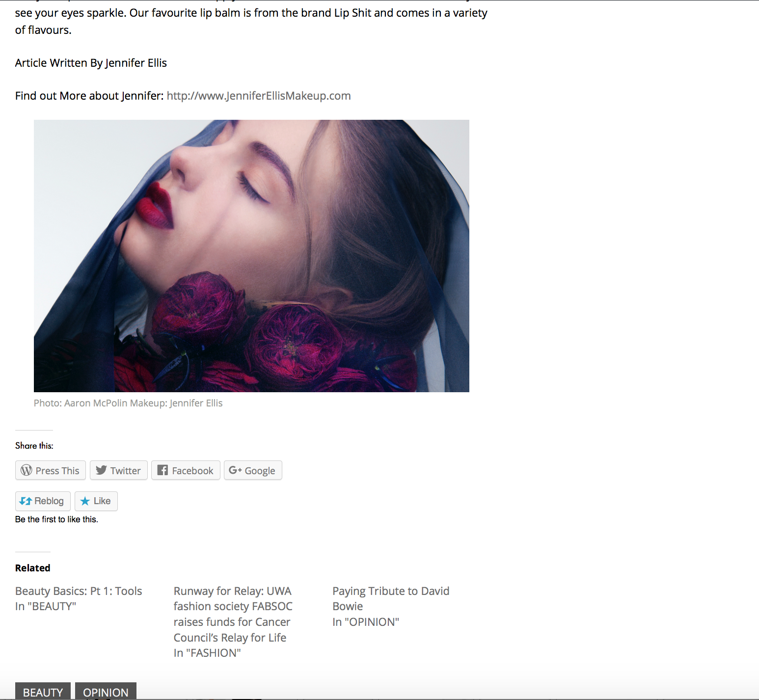This screenshot has width=759, height=700.
Task: Reblog this post
Action: 43,501
